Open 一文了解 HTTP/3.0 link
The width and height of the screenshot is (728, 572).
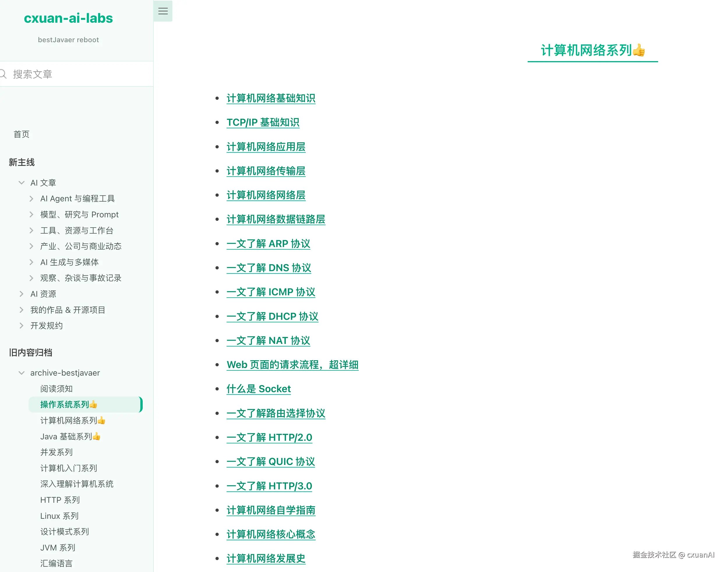point(269,486)
